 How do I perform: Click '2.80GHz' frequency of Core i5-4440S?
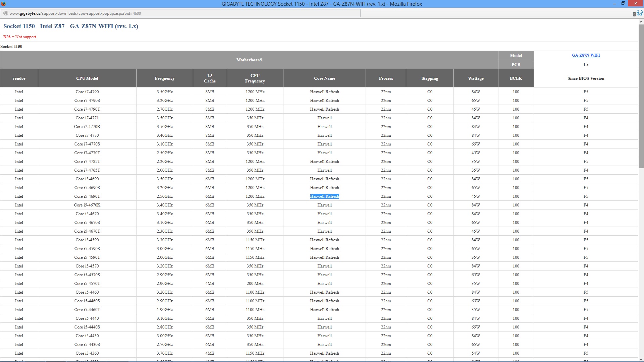(165, 327)
